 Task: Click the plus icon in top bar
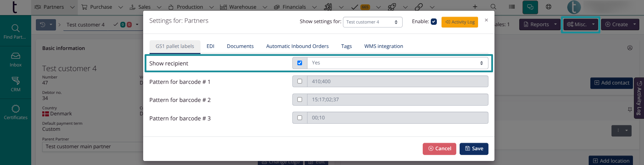(475, 7)
